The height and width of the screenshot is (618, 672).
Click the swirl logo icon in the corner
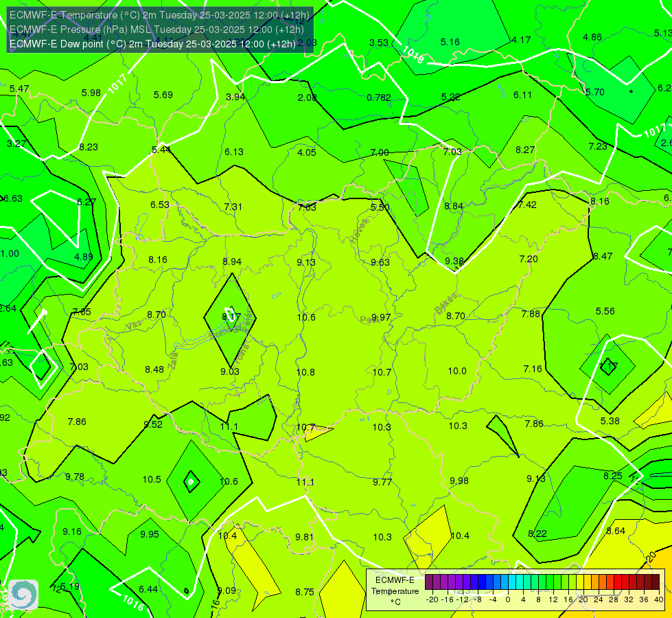tap(23, 595)
